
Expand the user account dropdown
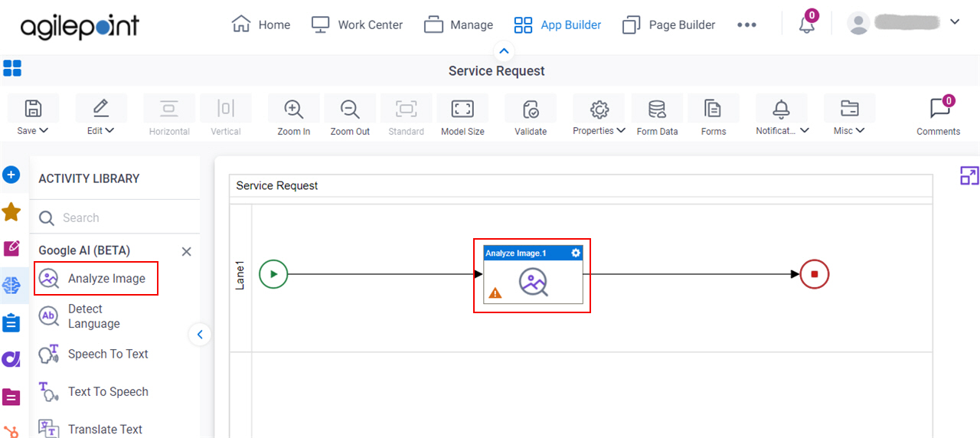[x=955, y=22]
